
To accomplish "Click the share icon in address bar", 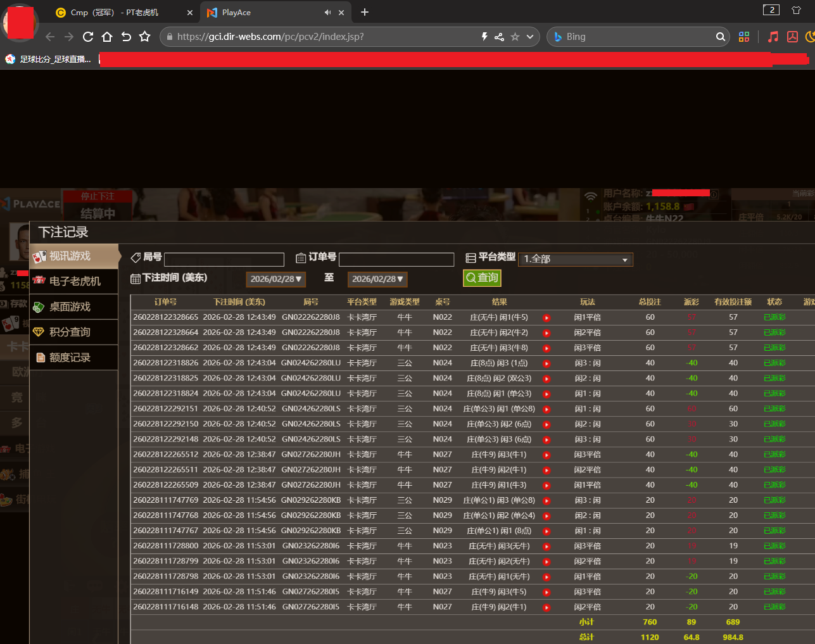I will point(499,37).
